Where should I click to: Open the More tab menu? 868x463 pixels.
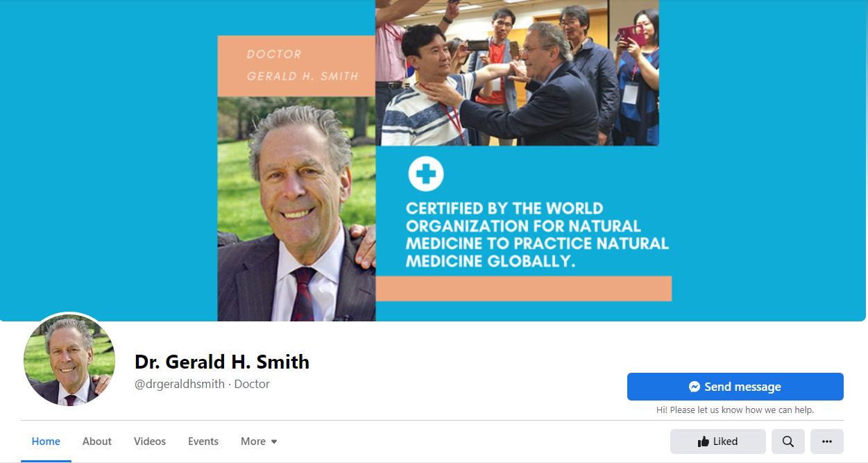pyautogui.click(x=259, y=441)
